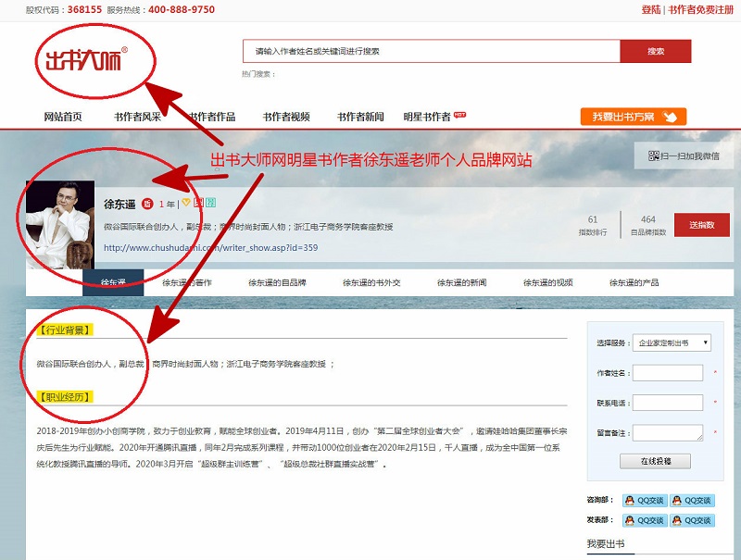Click the orange 我要出书方案 banner
Image resolution: width=741 pixels, height=560 pixels.
(634, 117)
